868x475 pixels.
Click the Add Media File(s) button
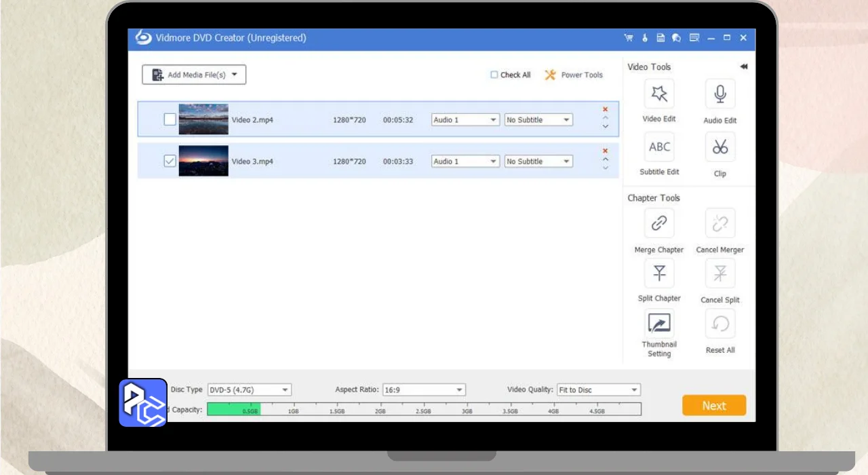[194, 75]
